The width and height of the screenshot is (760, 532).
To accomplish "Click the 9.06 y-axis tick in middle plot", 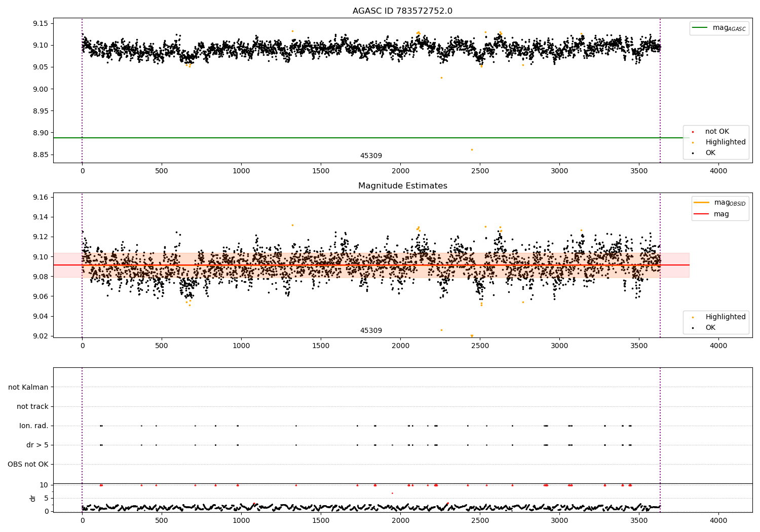I will coord(41,296).
